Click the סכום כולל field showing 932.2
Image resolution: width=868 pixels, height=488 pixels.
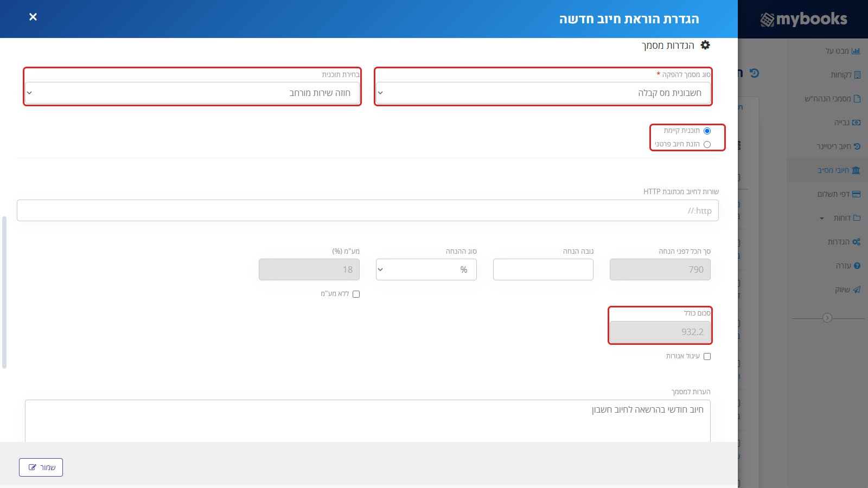point(660,332)
